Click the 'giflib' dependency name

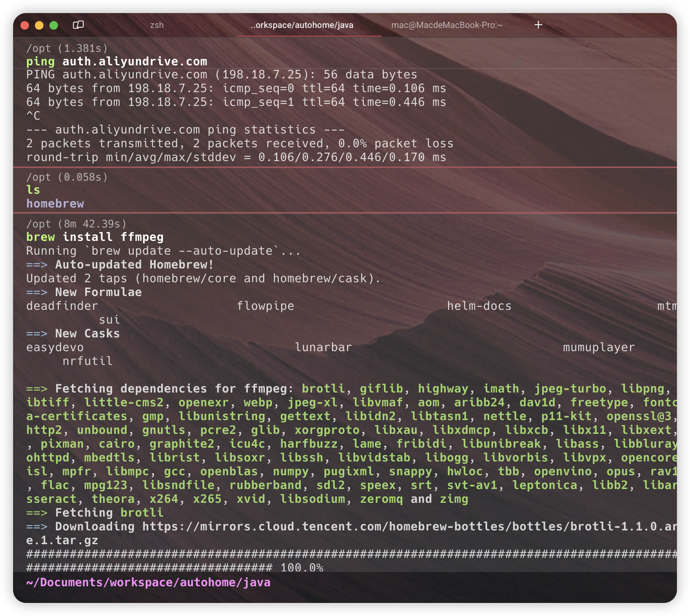[381, 389]
